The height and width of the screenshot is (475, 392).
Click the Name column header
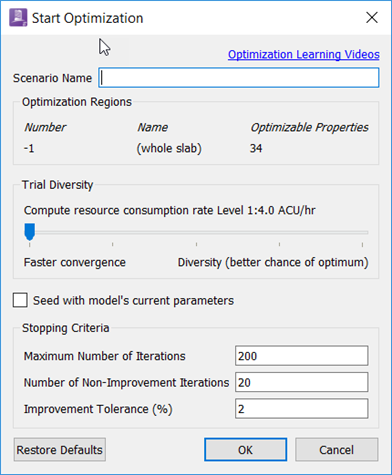[153, 127]
